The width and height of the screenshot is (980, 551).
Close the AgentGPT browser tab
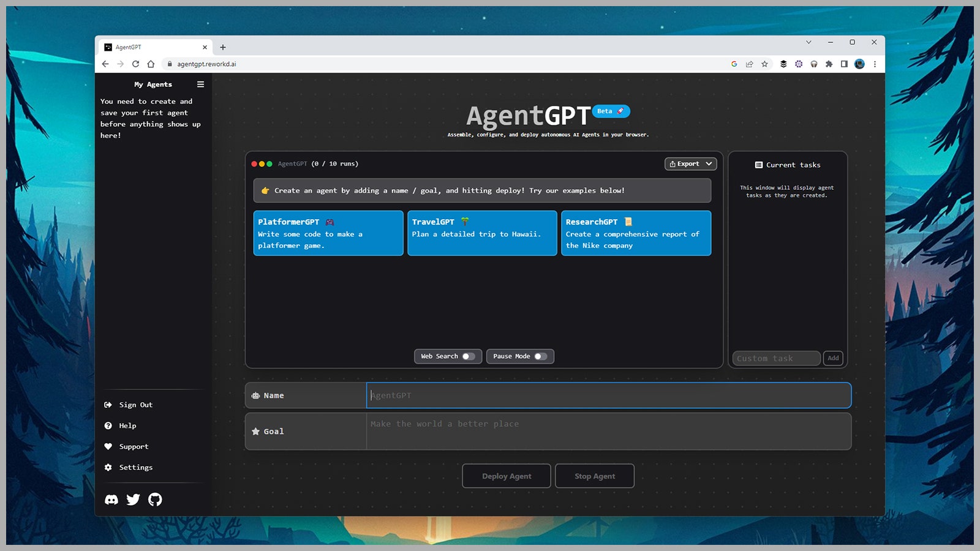205,47
